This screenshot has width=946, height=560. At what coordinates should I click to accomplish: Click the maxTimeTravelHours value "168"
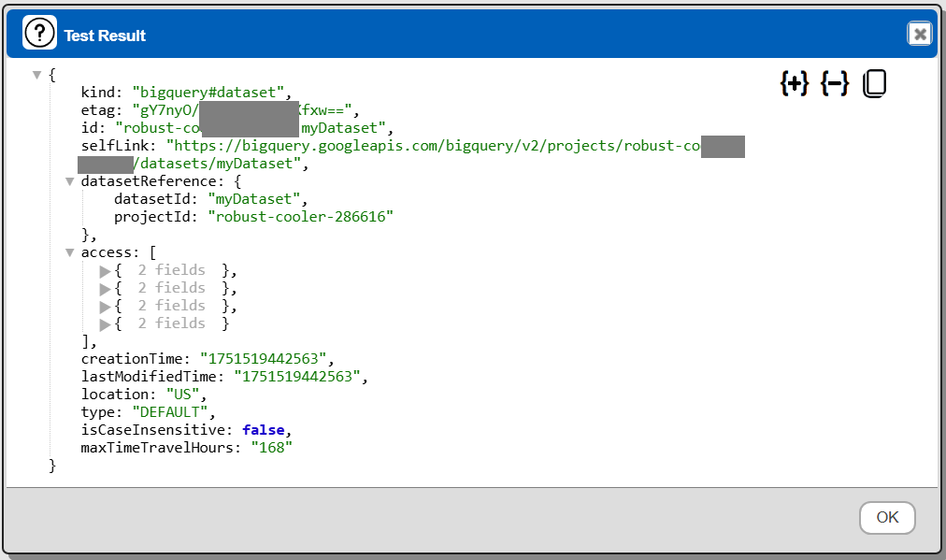[x=271, y=448]
